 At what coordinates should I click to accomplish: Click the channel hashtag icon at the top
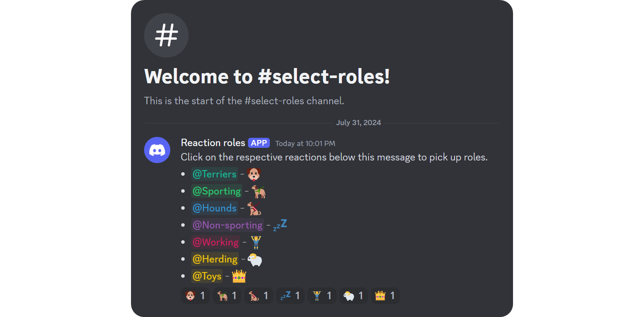tap(166, 35)
